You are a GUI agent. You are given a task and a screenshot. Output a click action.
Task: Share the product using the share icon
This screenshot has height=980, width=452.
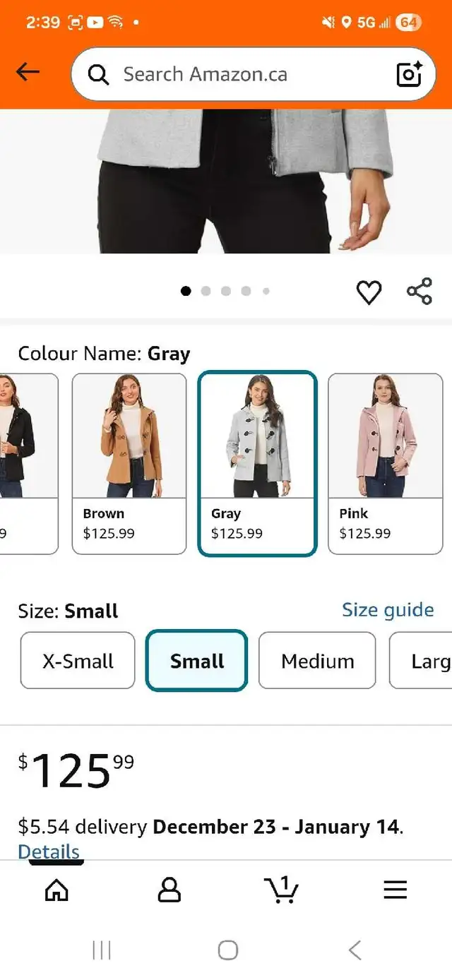[x=420, y=289]
